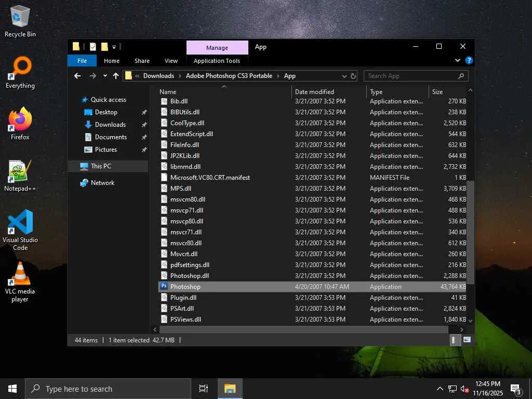The width and height of the screenshot is (532, 399).
Task: Switch to the Home ribbon tab
Action: [112, 61]
